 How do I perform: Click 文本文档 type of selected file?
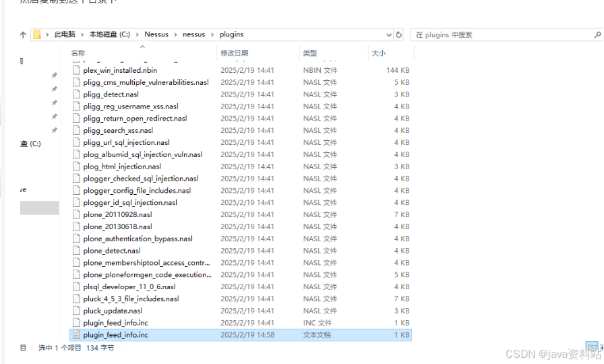coord(317,335)
